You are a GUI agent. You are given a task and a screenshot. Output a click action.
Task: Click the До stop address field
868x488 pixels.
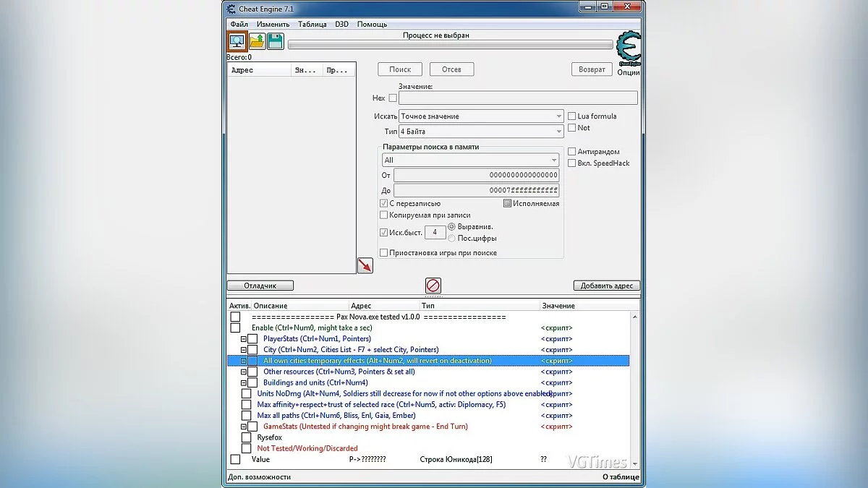tap(476, 190)
